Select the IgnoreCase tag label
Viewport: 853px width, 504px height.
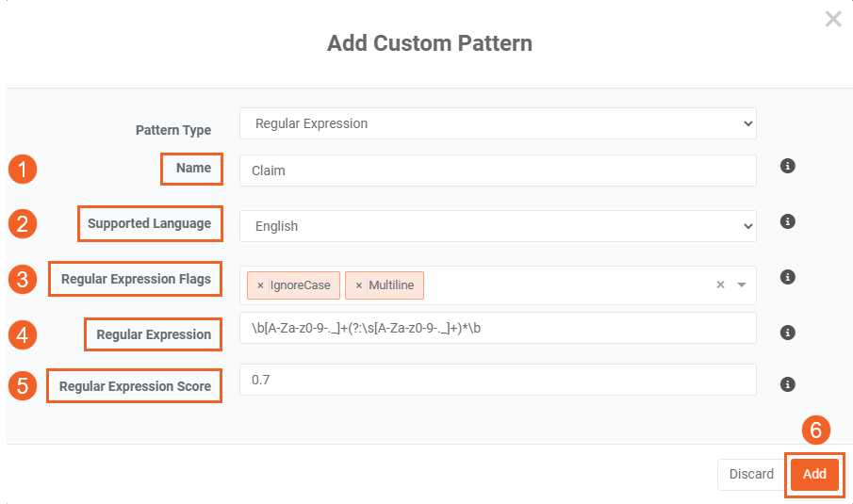click(301, 285)
